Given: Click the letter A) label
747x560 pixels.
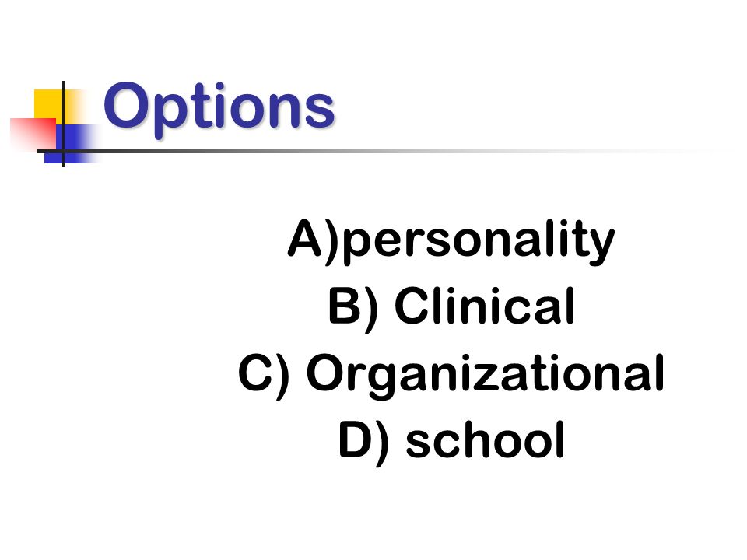Looking at the screenshot, I should pos(313,240).
